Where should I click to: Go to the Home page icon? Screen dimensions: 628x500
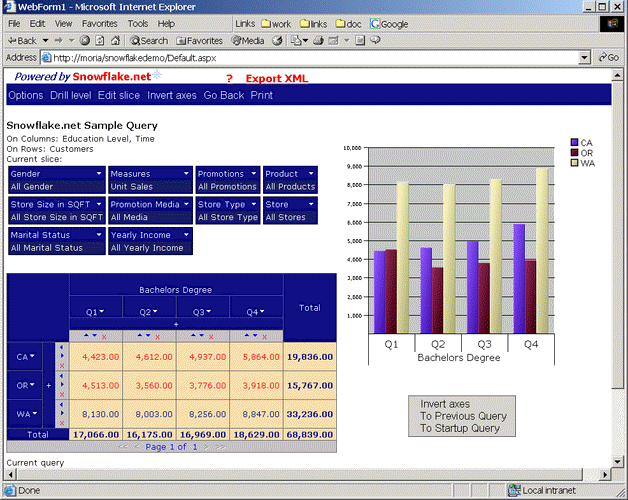(115, 40)
